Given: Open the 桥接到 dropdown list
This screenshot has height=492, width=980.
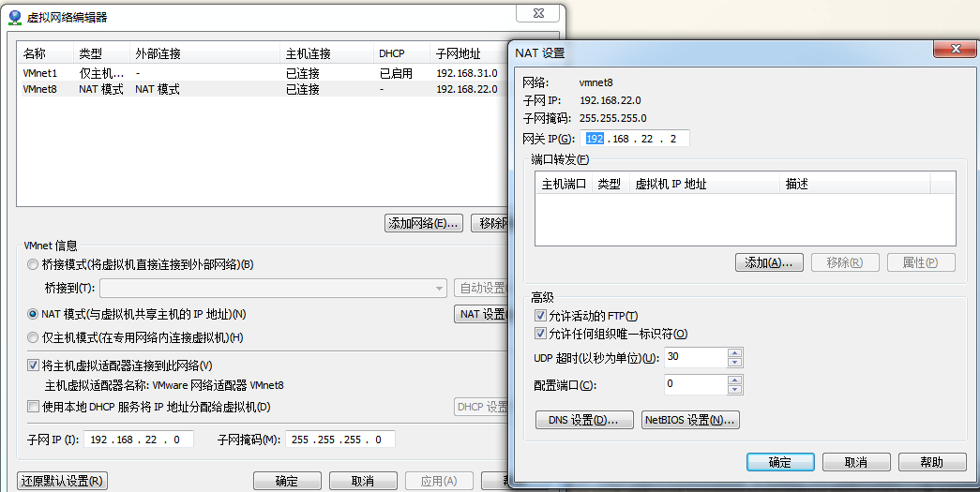Looking at the screenshot, I should pyautogui.click(x=440, y=289).
